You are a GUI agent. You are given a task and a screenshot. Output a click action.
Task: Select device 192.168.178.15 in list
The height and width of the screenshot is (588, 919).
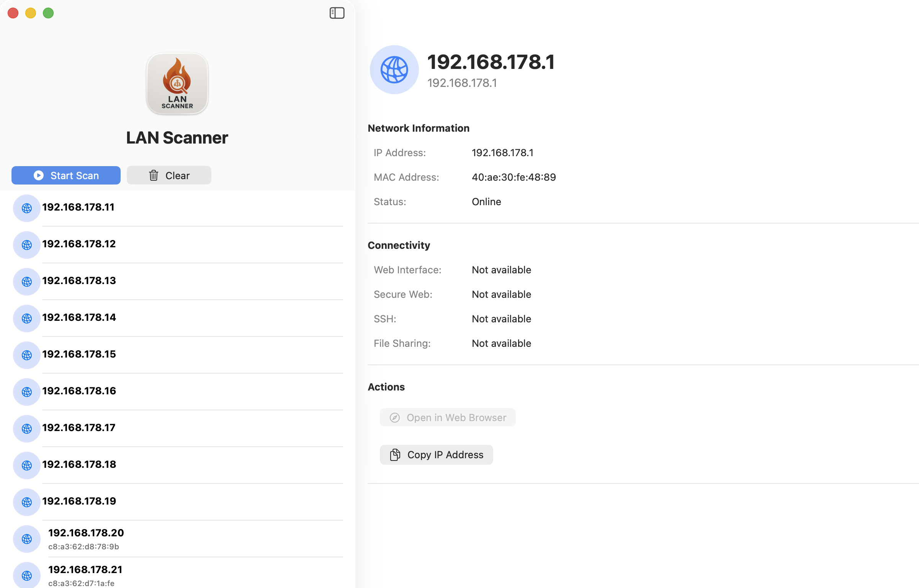[79, 354]
